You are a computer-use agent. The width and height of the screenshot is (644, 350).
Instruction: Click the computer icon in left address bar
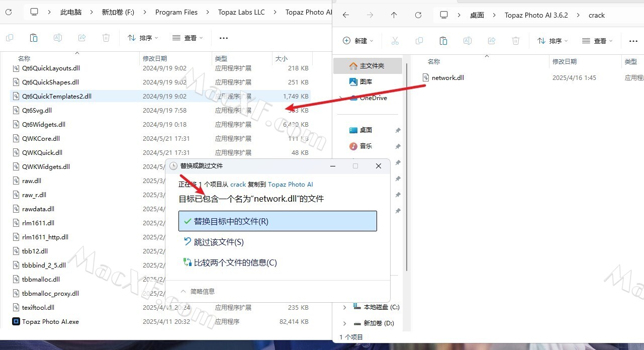34,12
